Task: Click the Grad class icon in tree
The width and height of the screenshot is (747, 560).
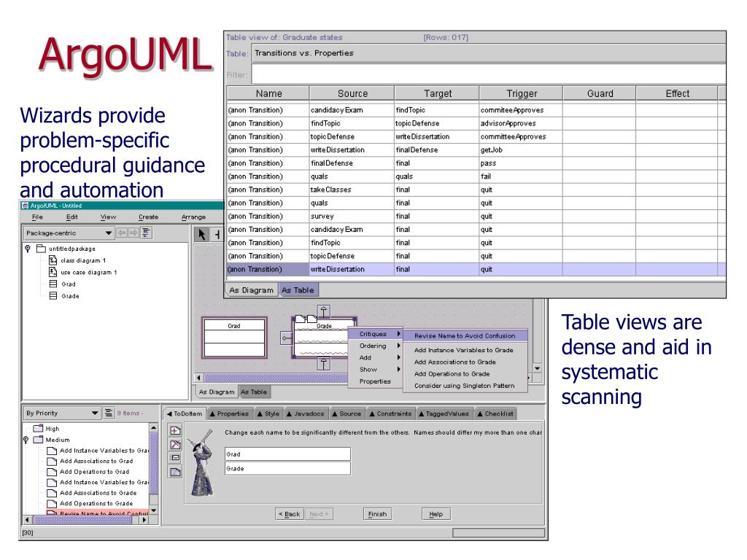Action: pos(53,284)
